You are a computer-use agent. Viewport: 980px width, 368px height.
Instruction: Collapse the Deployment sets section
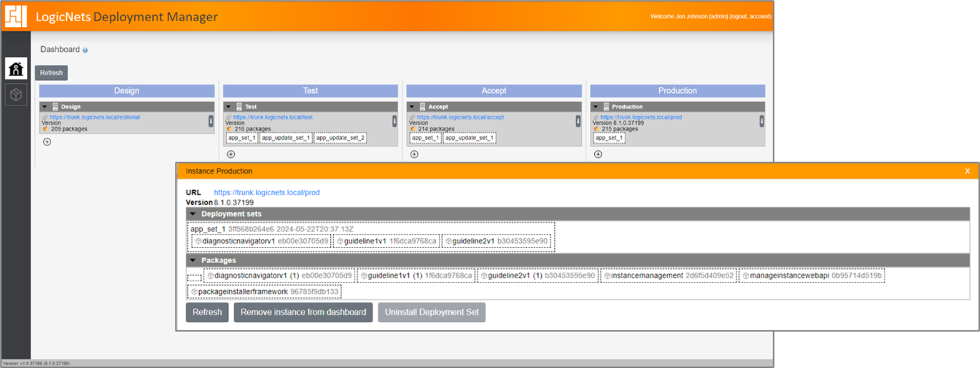(x=193, y=214)
